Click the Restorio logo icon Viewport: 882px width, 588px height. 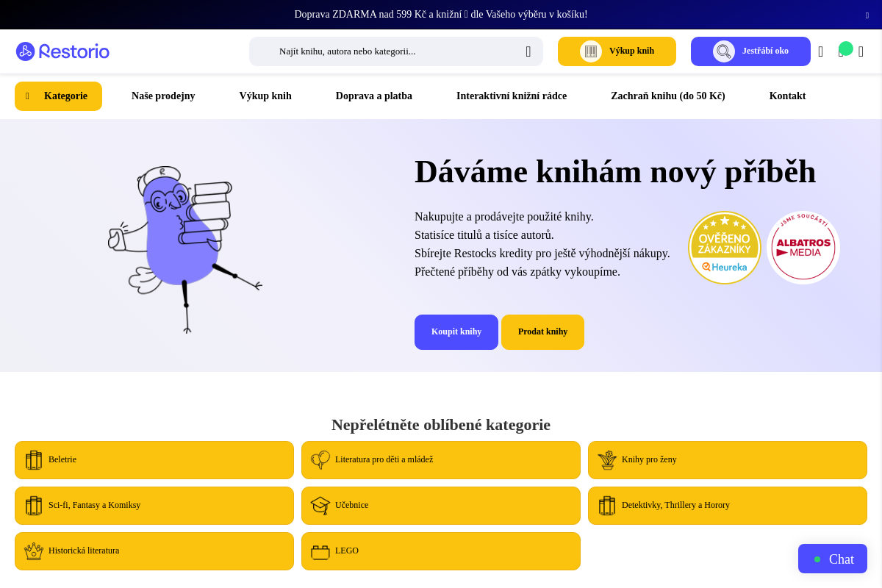coord(26,51)
